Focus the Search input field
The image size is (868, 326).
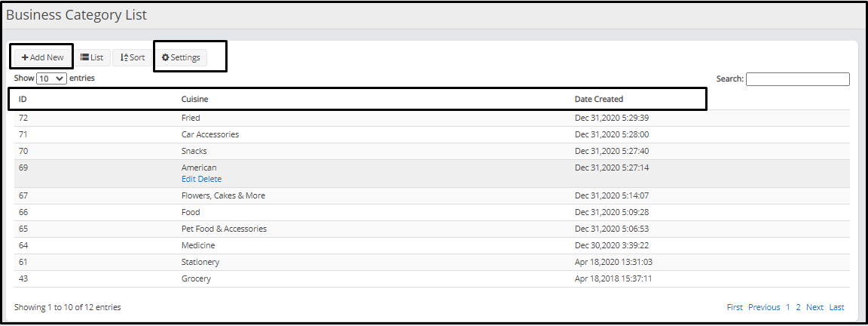click(x=798, y=78)
